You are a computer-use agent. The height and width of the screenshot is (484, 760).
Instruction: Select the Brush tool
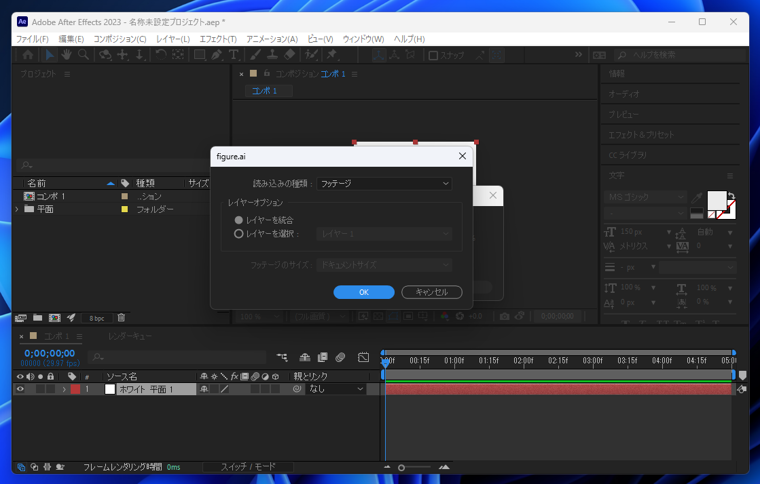[x=255, y=55]
